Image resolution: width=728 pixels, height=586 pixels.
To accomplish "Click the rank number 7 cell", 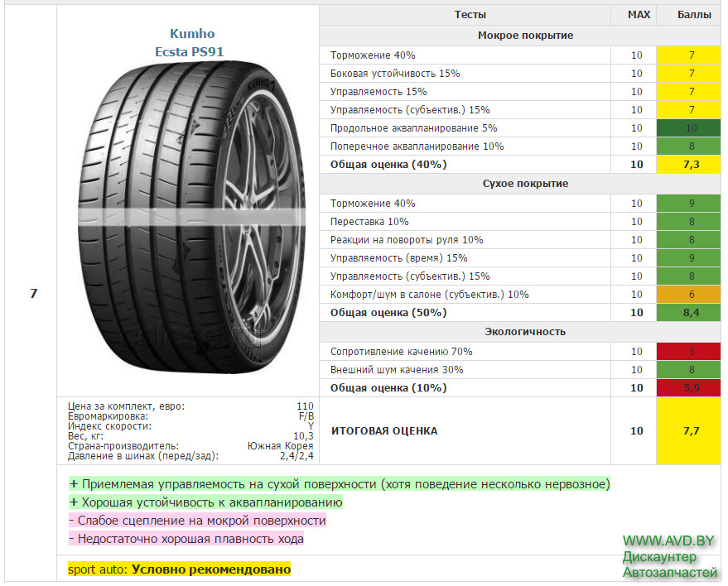I will click(x=33, y=293).
